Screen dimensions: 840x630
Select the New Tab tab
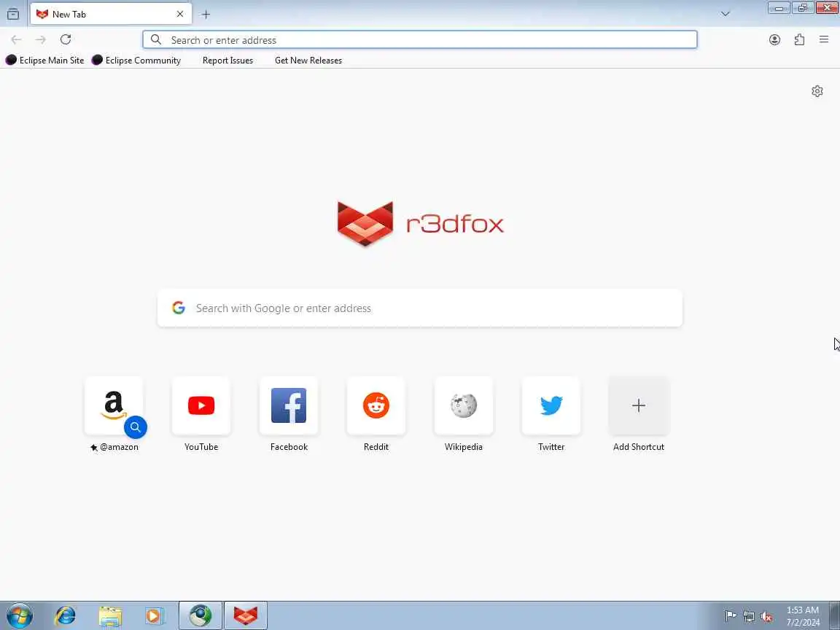(111, 14)
